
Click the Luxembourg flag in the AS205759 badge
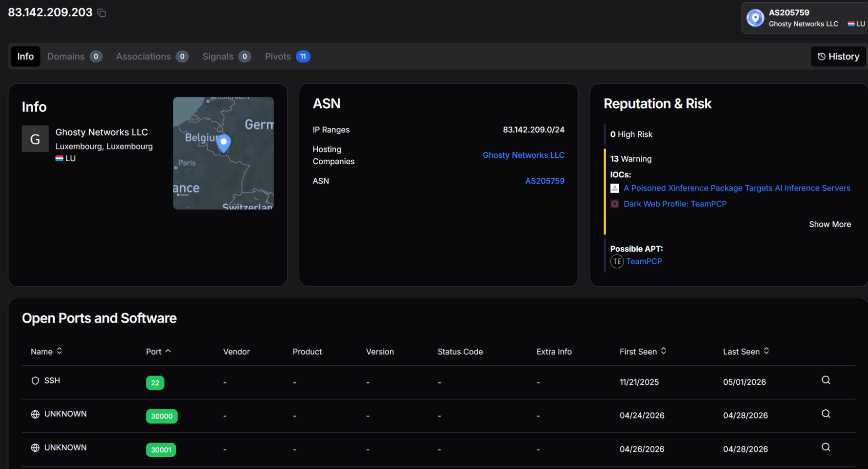(x=851, y=24)
